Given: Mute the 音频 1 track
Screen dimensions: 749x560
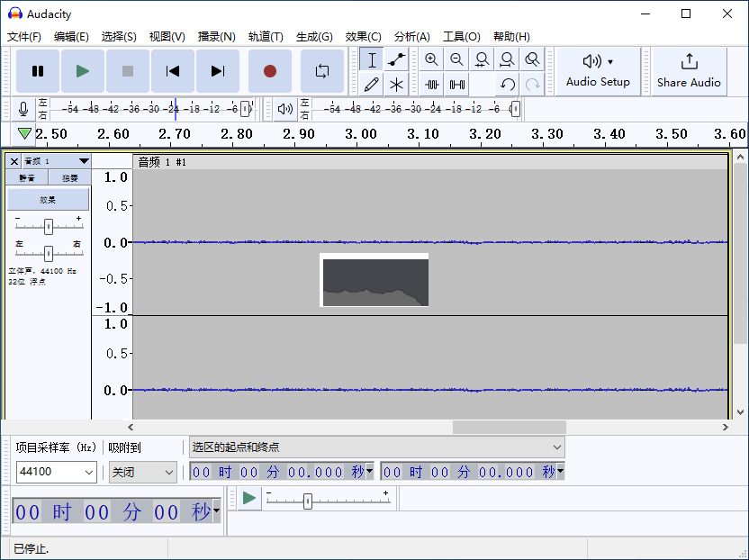Looking at the screenshot, I should 26,177.
